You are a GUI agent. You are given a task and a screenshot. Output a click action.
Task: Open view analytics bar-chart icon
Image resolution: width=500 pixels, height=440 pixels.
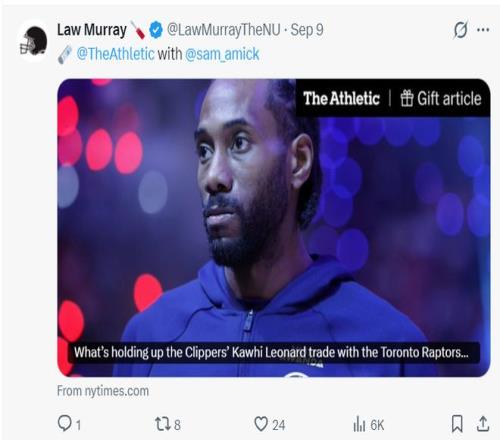(x=359, y=424)
